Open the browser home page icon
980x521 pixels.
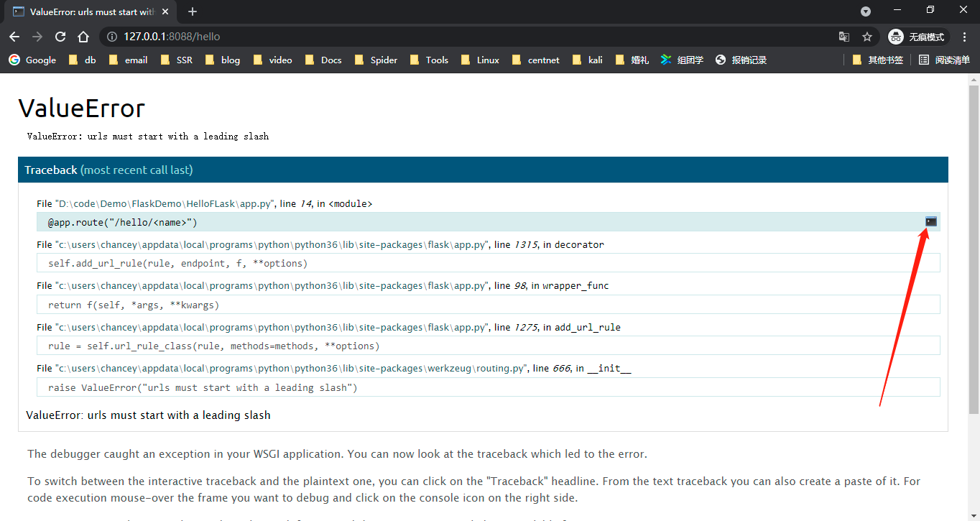click(83, 37)
